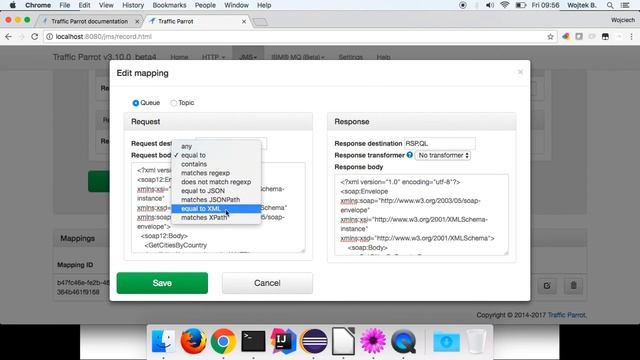Click inside the Request body textarea
Viewport: 640px width, 360px height.
(218, 207)
